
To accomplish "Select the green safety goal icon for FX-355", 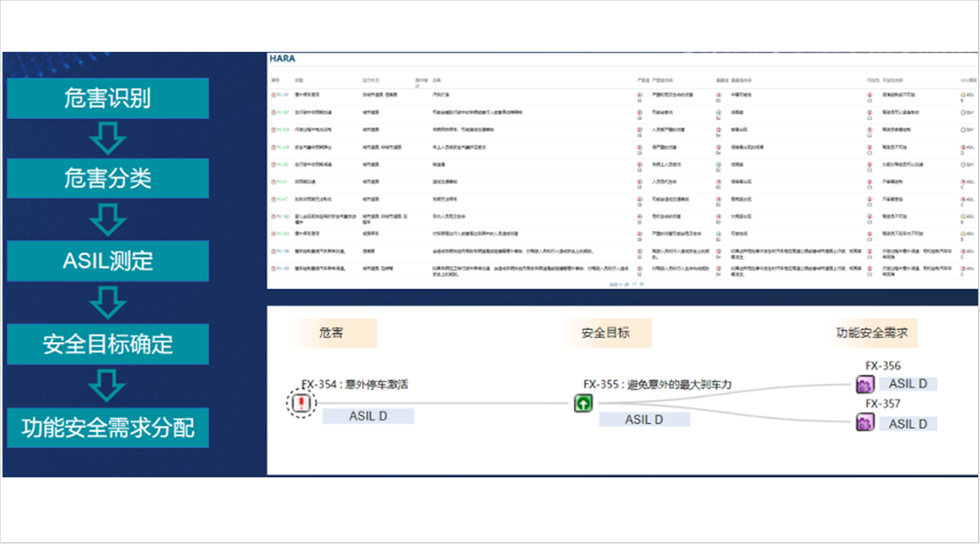I will (583, 404).
